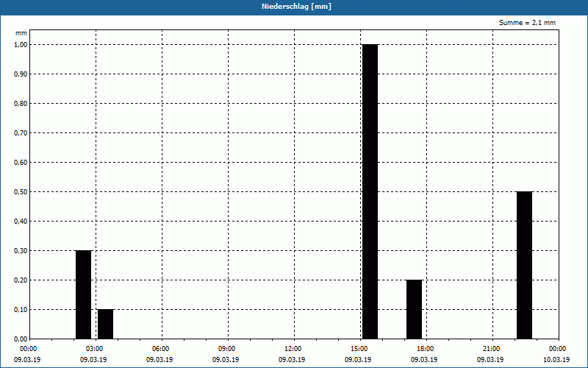
Task: Click the 0,10 y-axis label
Action: point(21,310)
